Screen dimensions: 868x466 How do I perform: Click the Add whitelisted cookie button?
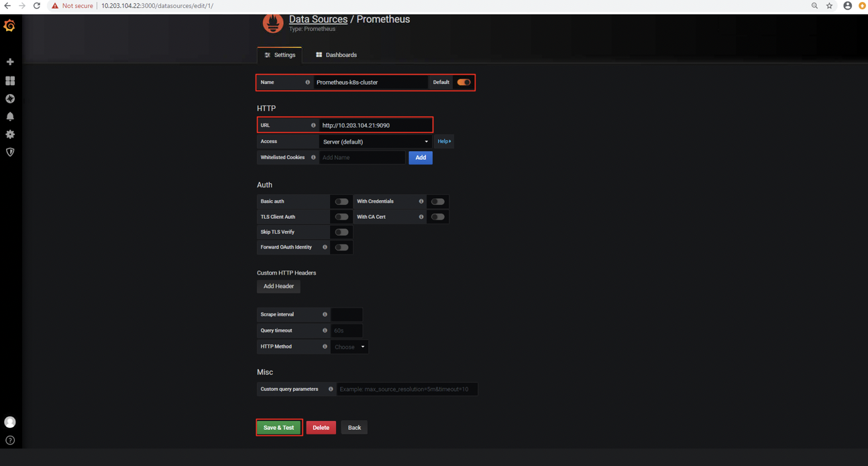point(421,158)
